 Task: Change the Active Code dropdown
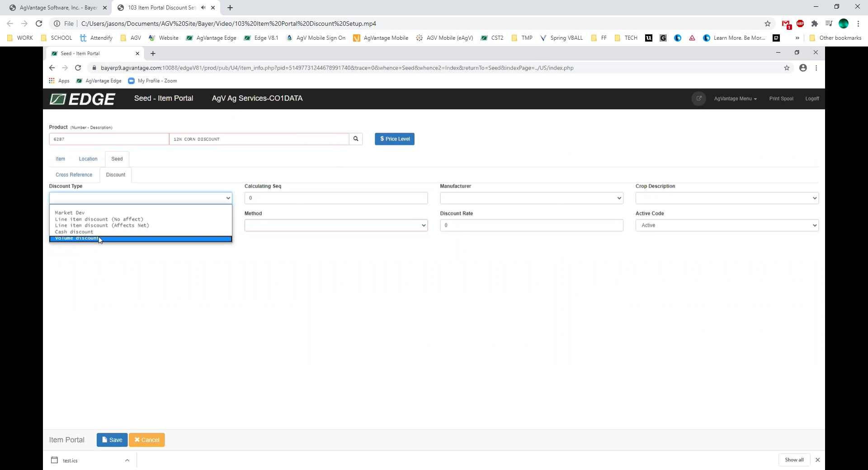[727, 225]
